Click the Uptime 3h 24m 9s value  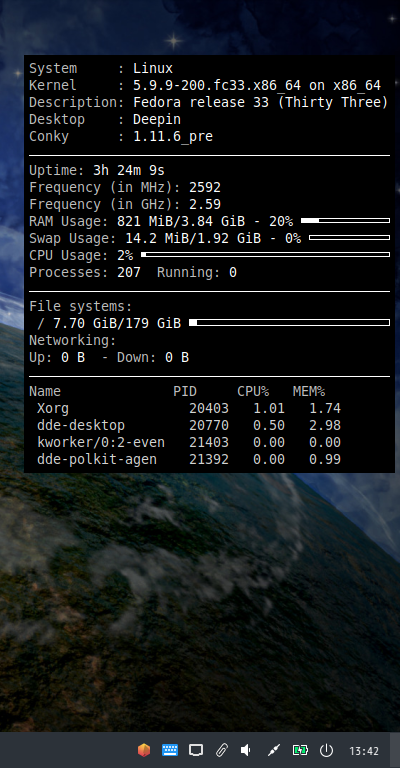pyautogui.click(x=129, y=170)
